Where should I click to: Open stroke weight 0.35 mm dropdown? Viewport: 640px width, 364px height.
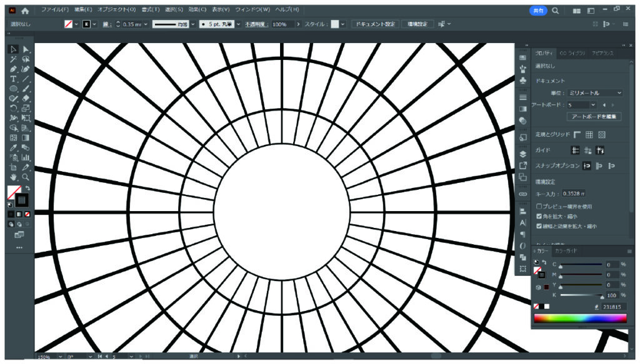click(x=146, y=24)
